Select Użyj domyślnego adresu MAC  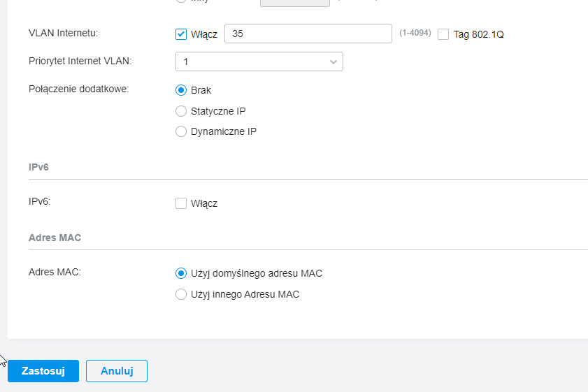coord(181,273)
